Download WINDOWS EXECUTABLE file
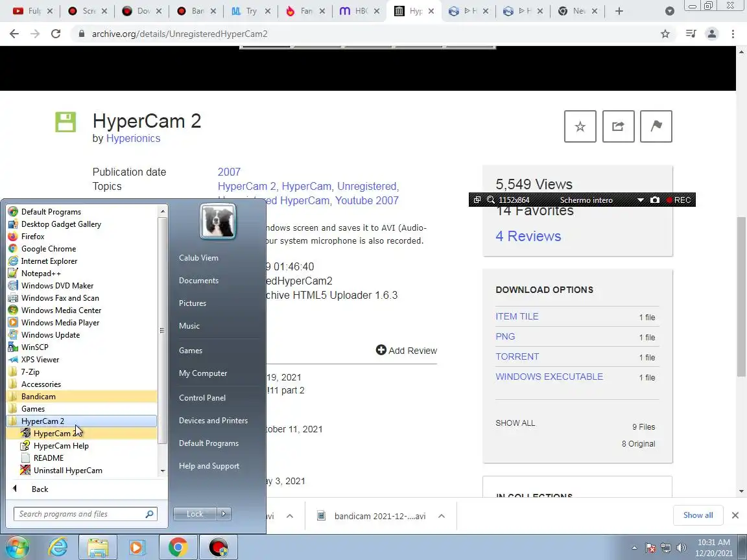747x560 pixels. (x=549, y=377)
